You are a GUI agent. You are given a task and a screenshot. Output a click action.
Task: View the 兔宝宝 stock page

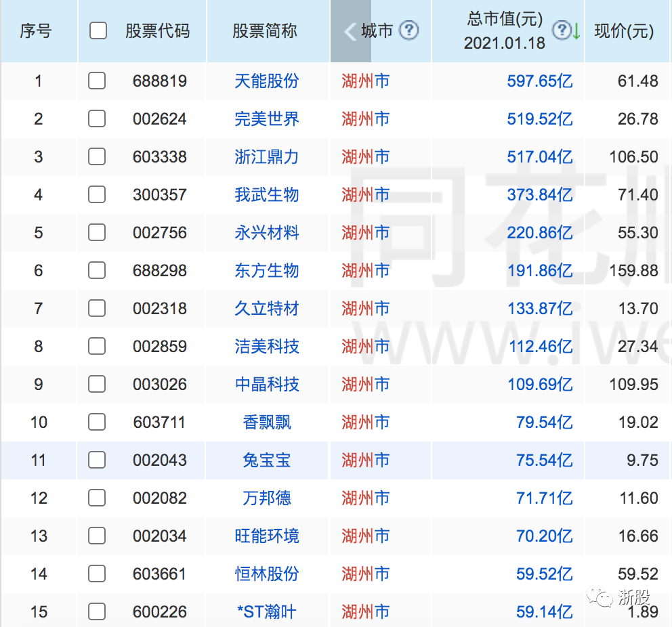click(267, 460)
